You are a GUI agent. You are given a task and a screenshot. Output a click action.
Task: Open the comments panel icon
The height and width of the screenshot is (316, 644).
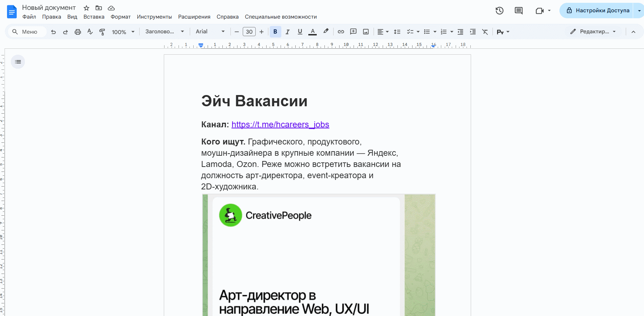pyautogui.click(x=518, y=11)
